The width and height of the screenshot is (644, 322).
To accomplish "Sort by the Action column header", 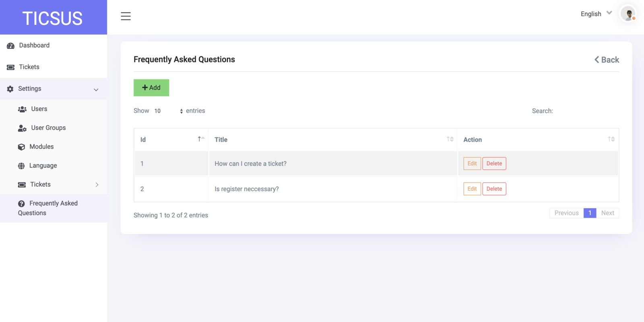I will click(538, 140).
